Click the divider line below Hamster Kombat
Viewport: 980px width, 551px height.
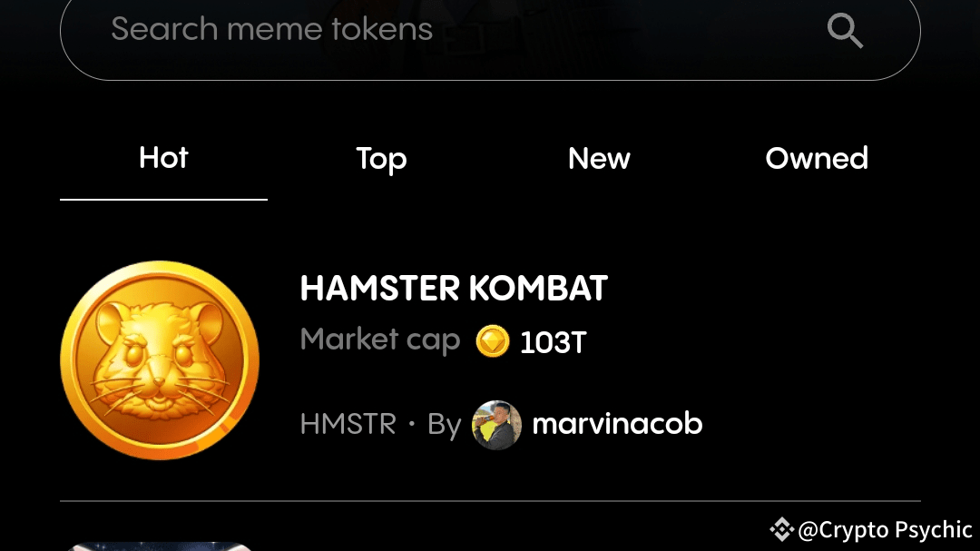pyautogui.click(x=490, y=501)
